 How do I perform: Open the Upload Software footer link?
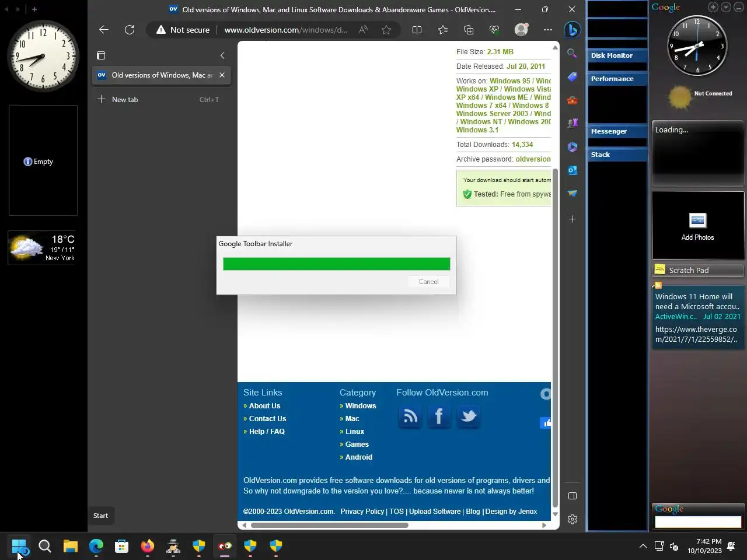click(435, 512)
